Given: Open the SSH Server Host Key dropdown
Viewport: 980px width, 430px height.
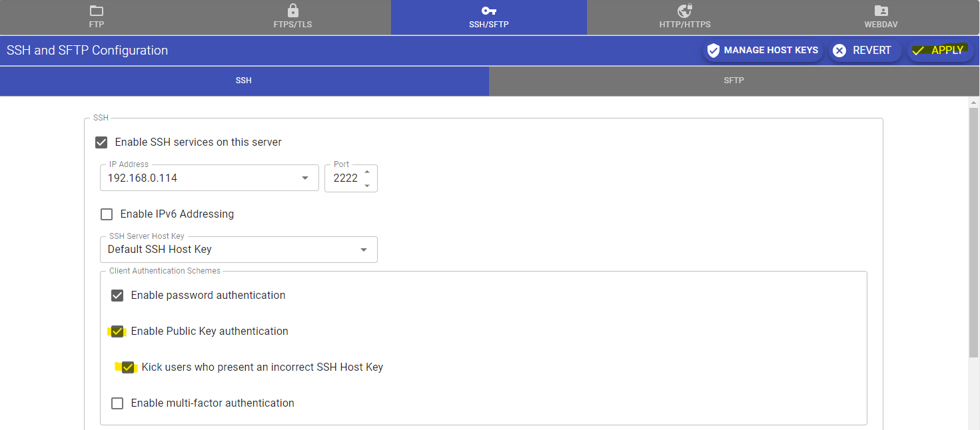Looking at the screenshot, I should click(x=363, y=249).
